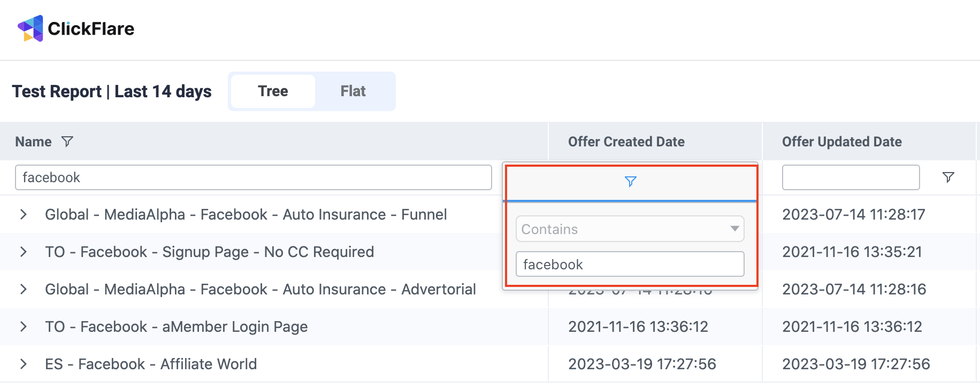980x389 pixels.
Task: Open the filter icon beside Name header
Action: click(67, 142)
